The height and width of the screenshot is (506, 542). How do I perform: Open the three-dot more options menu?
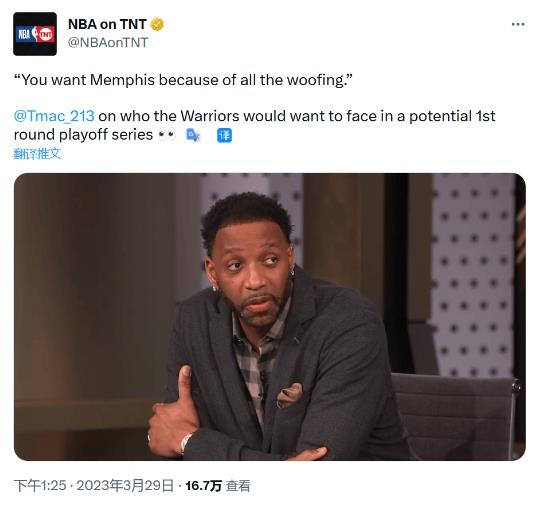click(x=518, y=24)
